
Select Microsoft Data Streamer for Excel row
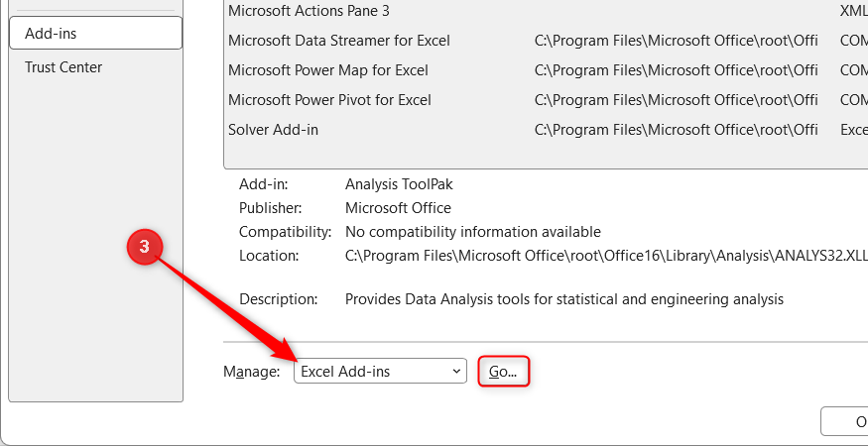(546, 41)
